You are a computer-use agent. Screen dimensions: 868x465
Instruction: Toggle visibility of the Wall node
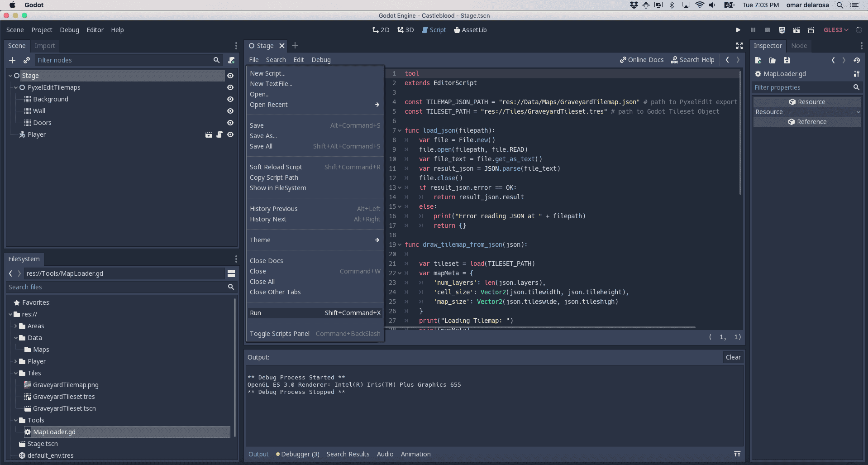tap(230, 111)
